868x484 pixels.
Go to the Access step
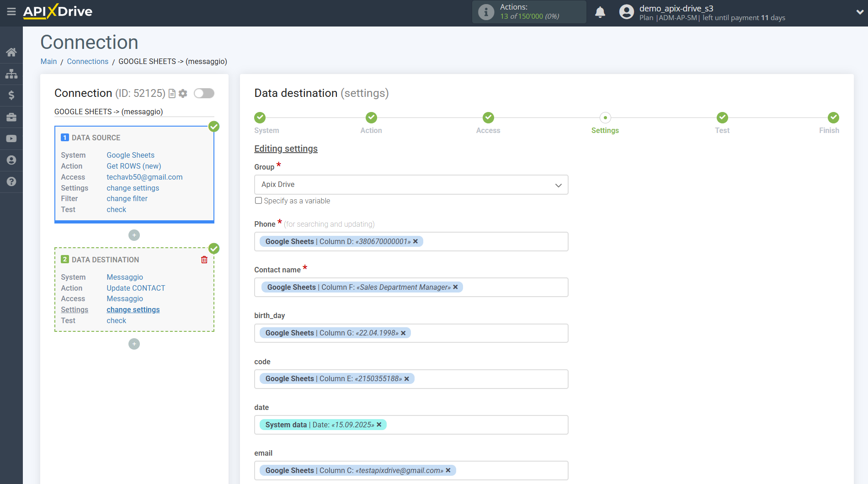[x=488, y=118]
